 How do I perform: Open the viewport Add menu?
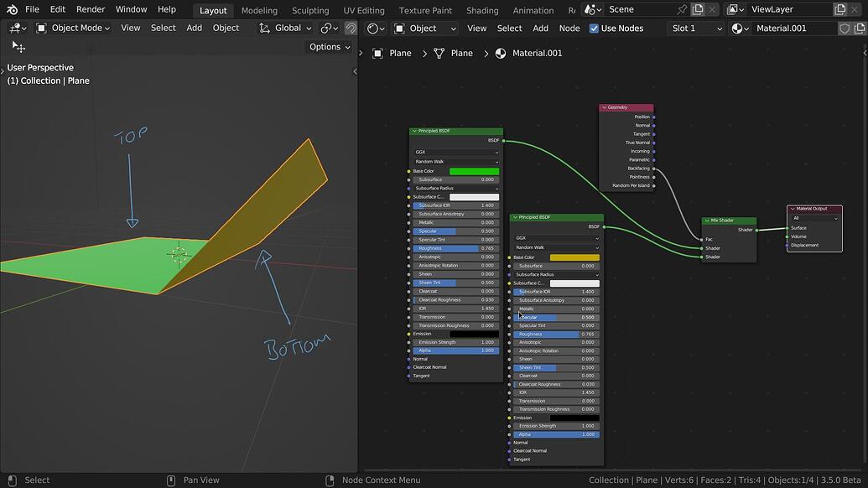194,28
